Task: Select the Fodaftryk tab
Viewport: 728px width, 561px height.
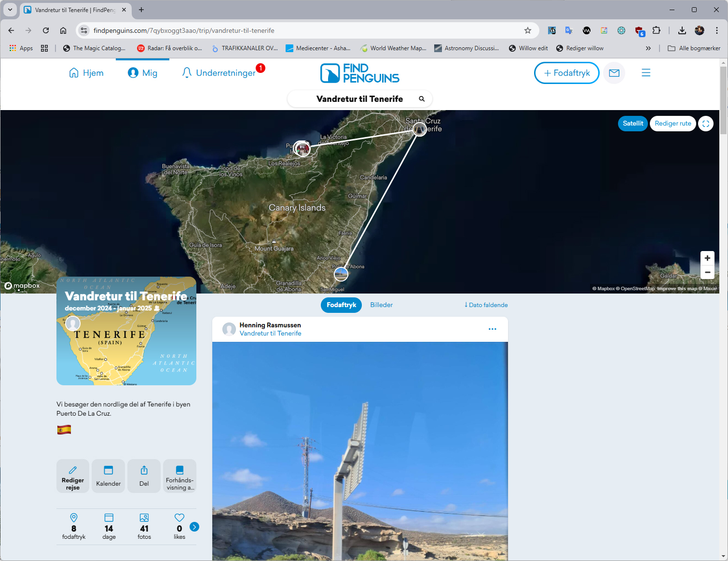Action: coord(341,305)
